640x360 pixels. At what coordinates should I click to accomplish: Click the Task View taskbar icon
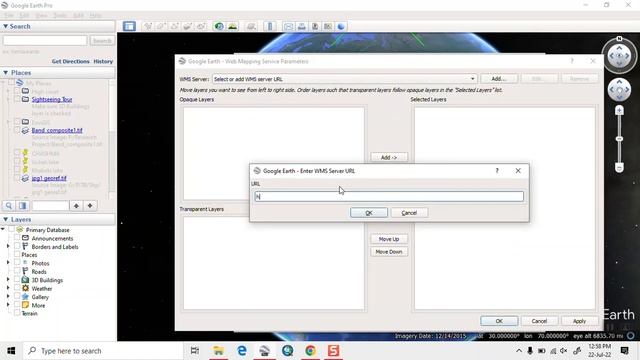click(x=195, y=351)
